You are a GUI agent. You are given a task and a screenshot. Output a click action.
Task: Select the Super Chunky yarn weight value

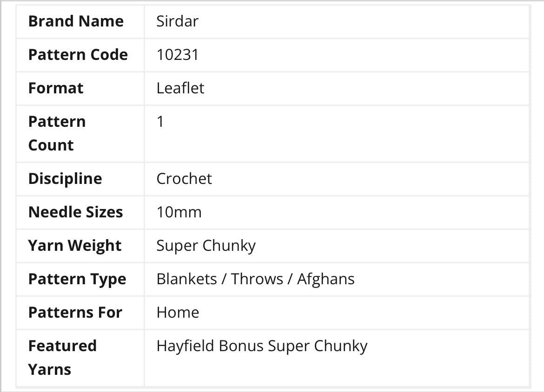click(x=206, y=246)
